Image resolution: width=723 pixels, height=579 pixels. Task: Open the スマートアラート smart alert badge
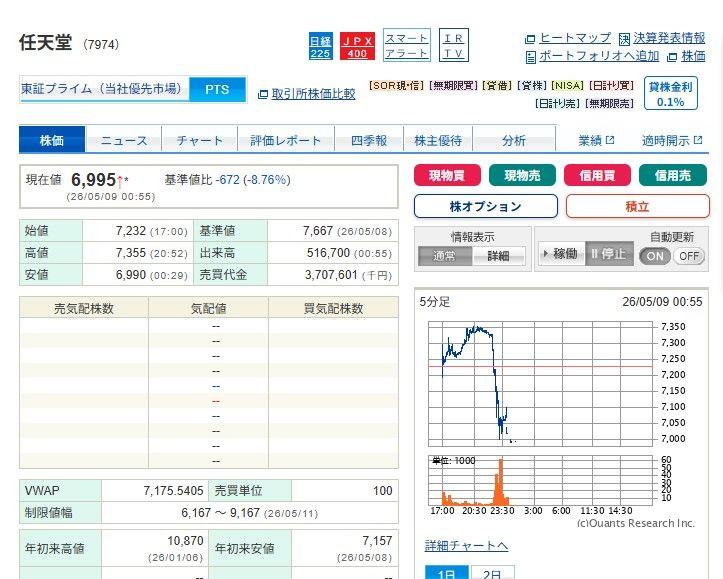click(407, 46)
